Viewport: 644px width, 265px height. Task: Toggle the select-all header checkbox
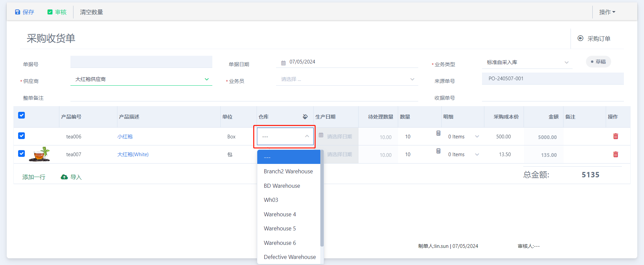click(x=21, y=115)
